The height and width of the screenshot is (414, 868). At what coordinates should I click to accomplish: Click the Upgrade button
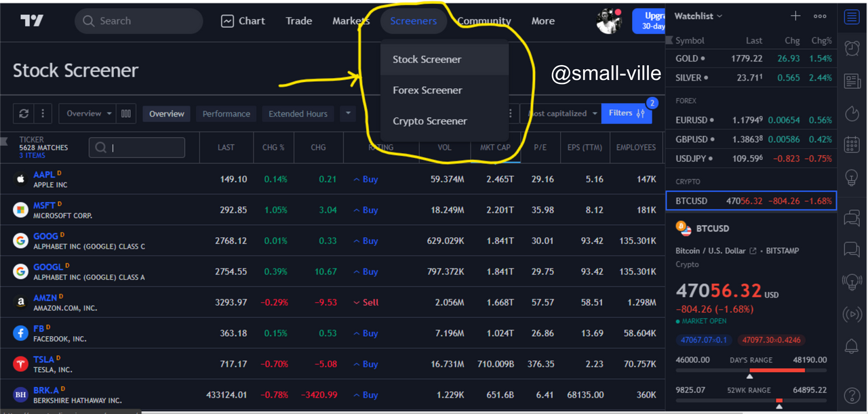649,21
